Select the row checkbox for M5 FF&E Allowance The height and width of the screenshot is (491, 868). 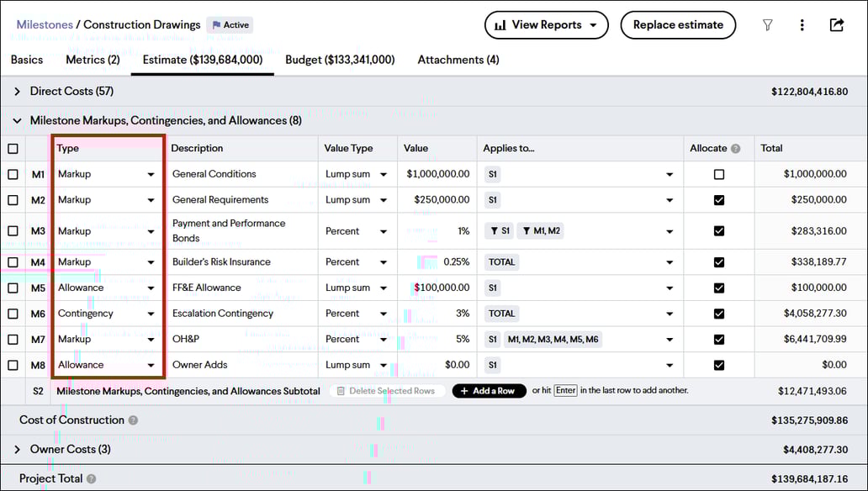coord(13,287)
